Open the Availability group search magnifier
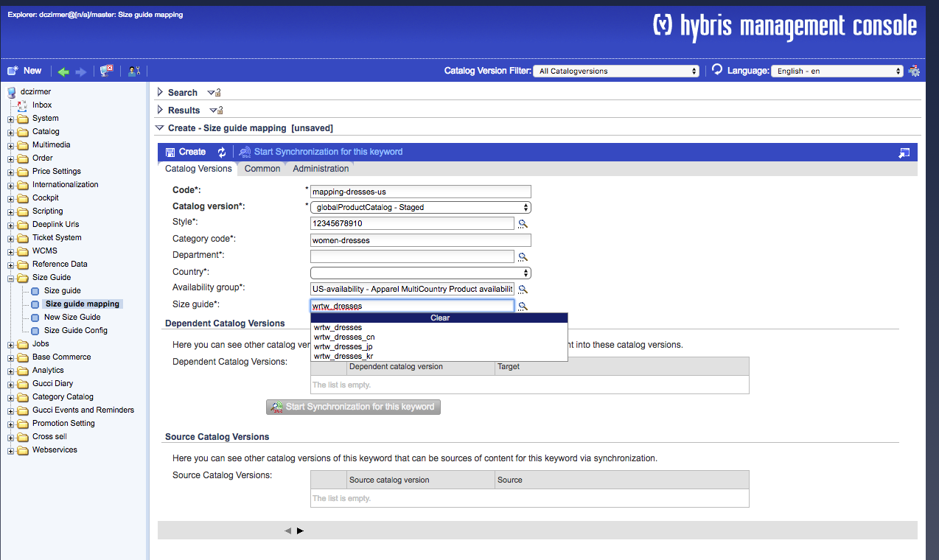This screenshot has height=560, width=939. [x=523, y=290]
